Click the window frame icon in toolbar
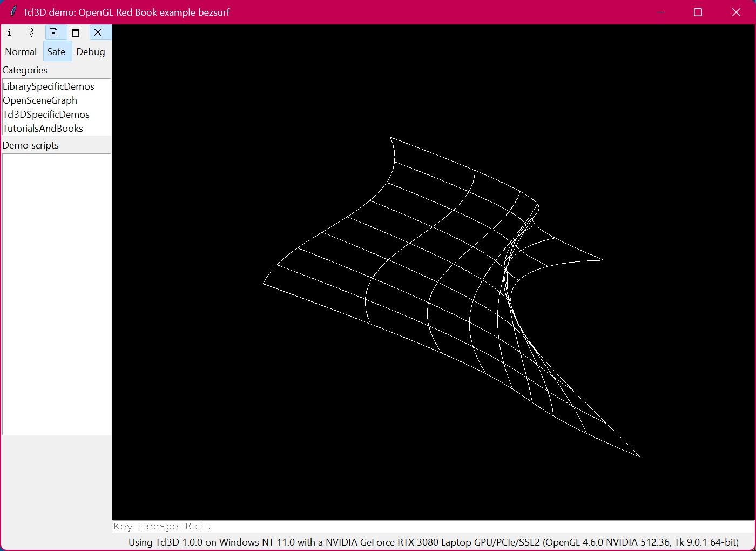The image size is (756, 551). pos(76,32)
